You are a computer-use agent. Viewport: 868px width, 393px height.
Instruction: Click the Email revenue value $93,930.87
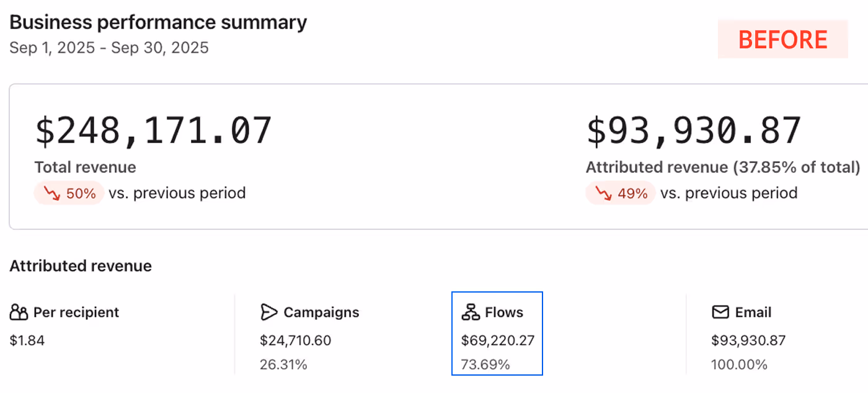(749, 340)
